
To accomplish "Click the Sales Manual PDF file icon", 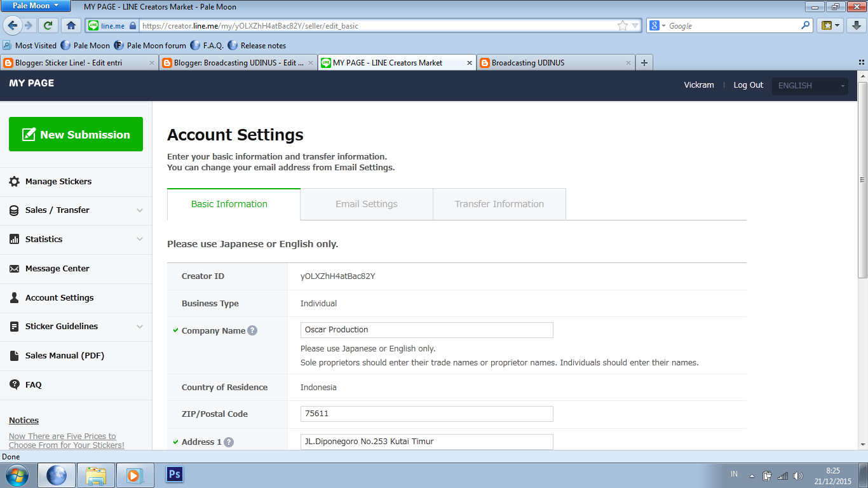I will [14, 356].
